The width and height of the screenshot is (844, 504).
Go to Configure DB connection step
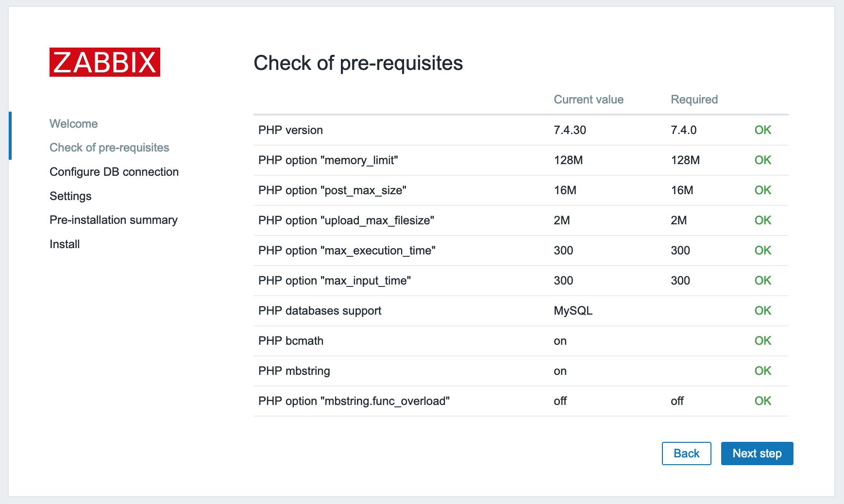[x=114, y=172]
